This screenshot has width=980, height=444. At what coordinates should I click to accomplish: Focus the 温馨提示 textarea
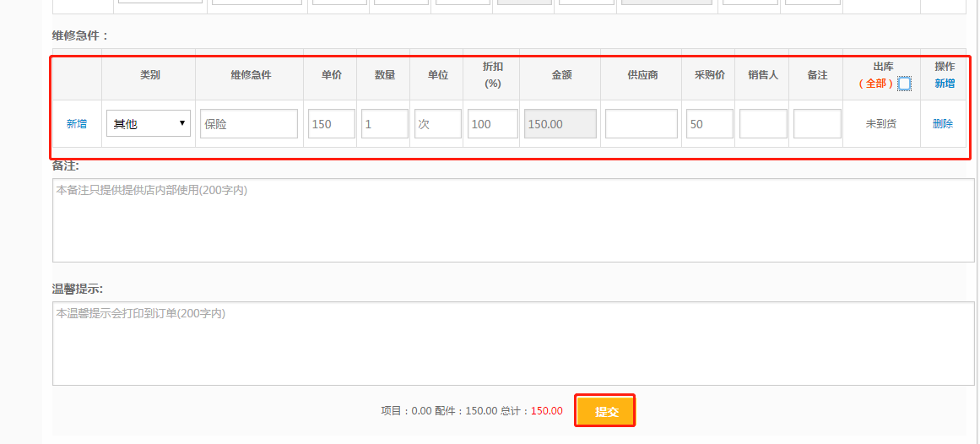512,344
